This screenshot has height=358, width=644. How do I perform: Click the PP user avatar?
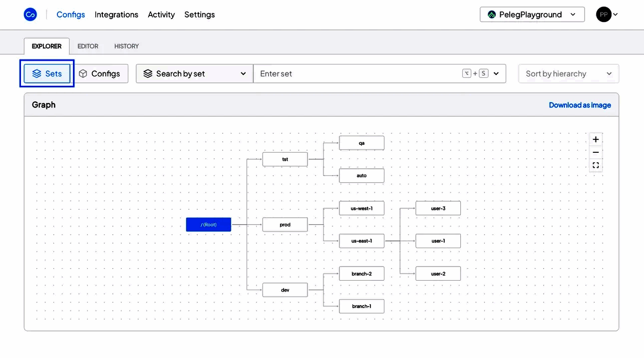[604, 14]
